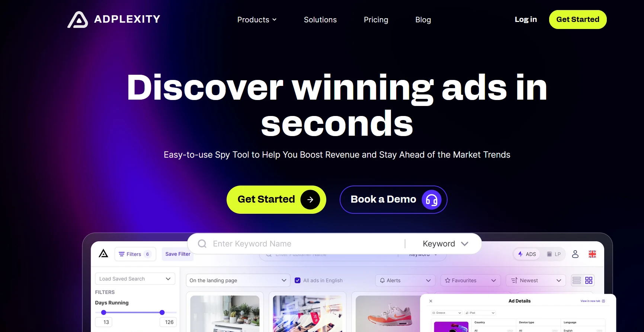Switch to the grid view icon
Image resolution: width=644 pixels, height=332 pixels.
click(589, 280)
